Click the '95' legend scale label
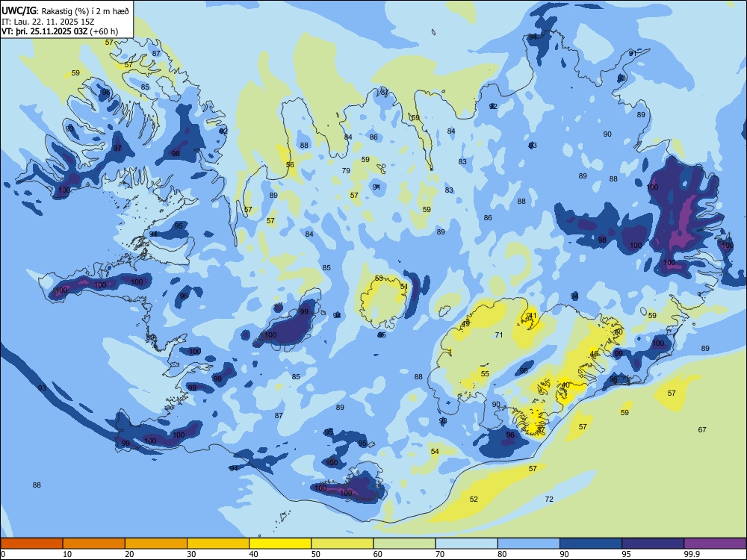This screenshot has height=560, width=747. (626, 554)
